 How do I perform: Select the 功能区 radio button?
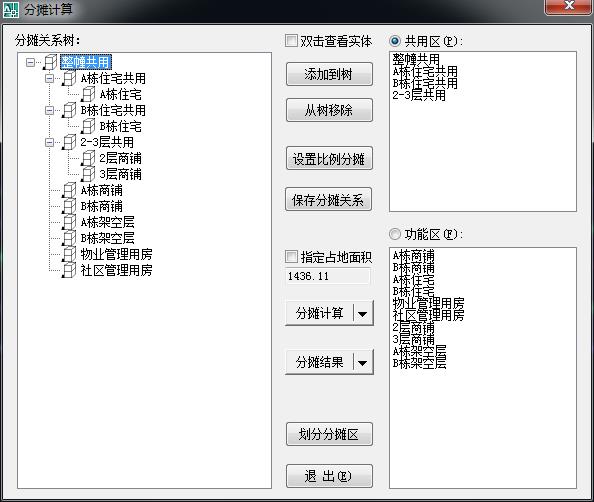click(395, 234)
